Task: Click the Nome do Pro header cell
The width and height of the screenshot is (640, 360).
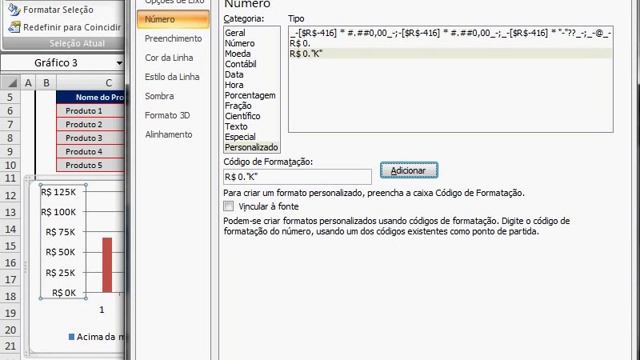Action: [x=91, y=97]
